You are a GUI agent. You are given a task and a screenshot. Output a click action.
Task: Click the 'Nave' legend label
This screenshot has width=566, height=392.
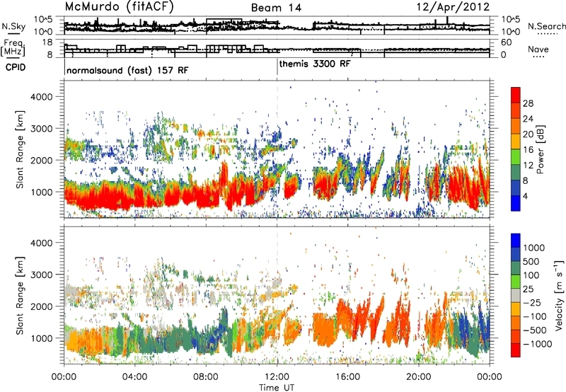coord(538,49)
